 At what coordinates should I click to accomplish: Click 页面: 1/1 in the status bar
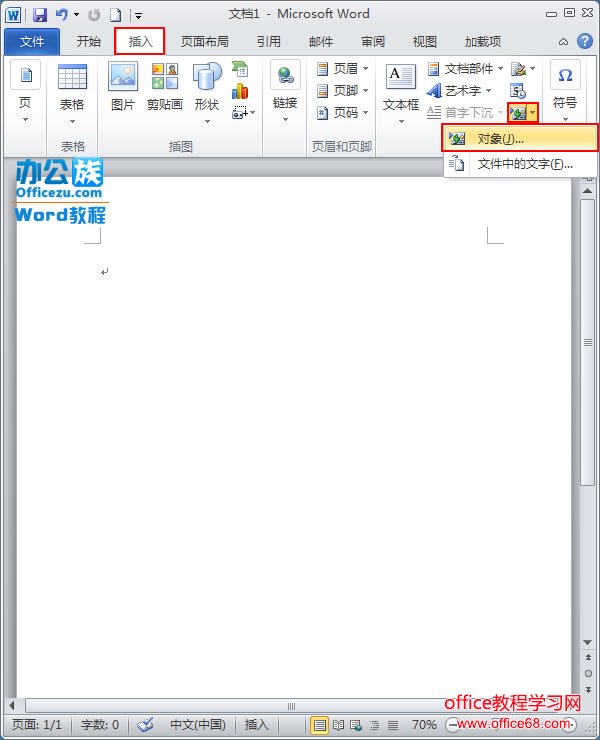click(x=37, y=724)
